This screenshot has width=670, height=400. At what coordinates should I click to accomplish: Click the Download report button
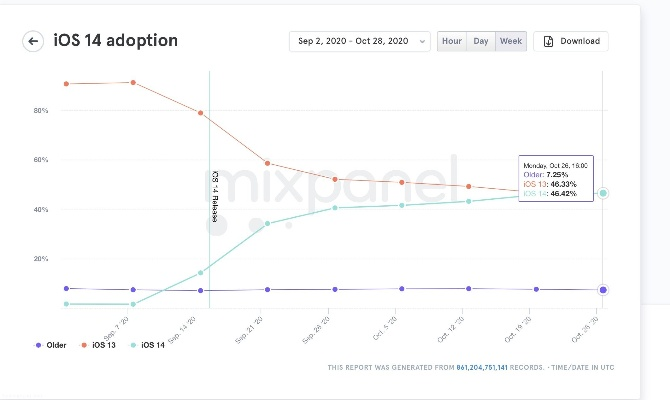pyautogui.click(x=572, y=41)
